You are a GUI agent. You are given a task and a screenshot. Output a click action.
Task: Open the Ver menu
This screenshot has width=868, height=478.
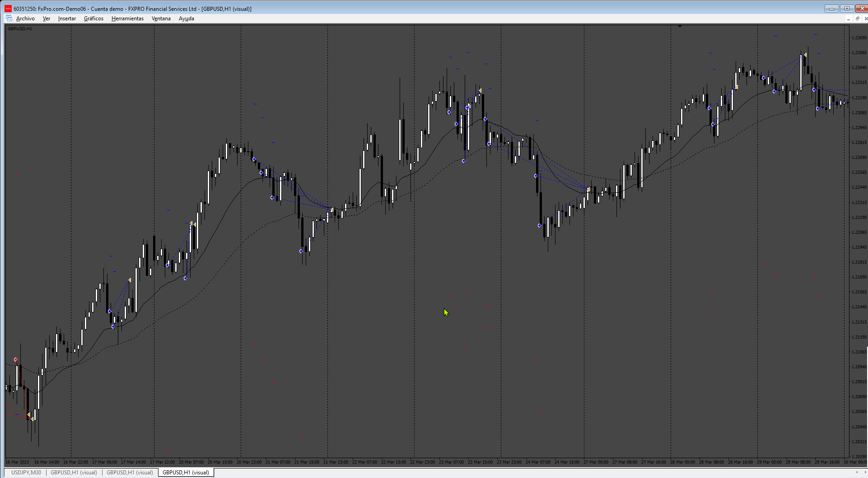point(47,19)
